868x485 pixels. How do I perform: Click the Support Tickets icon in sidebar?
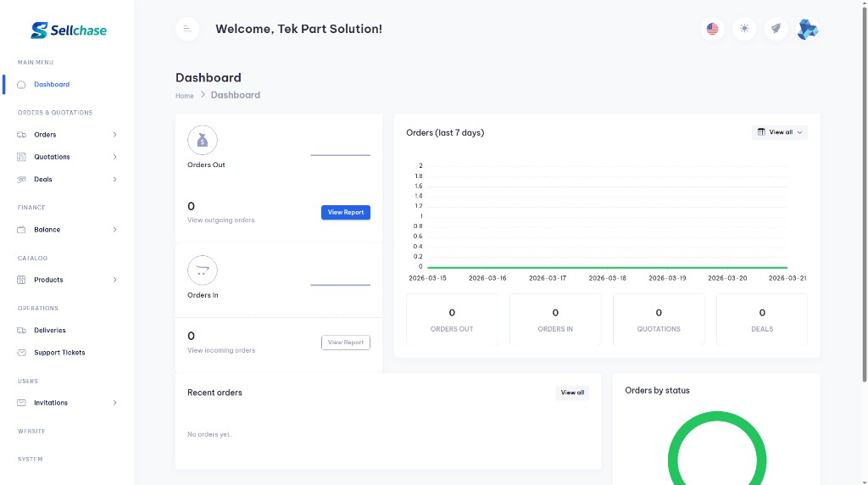pos(21,353)
